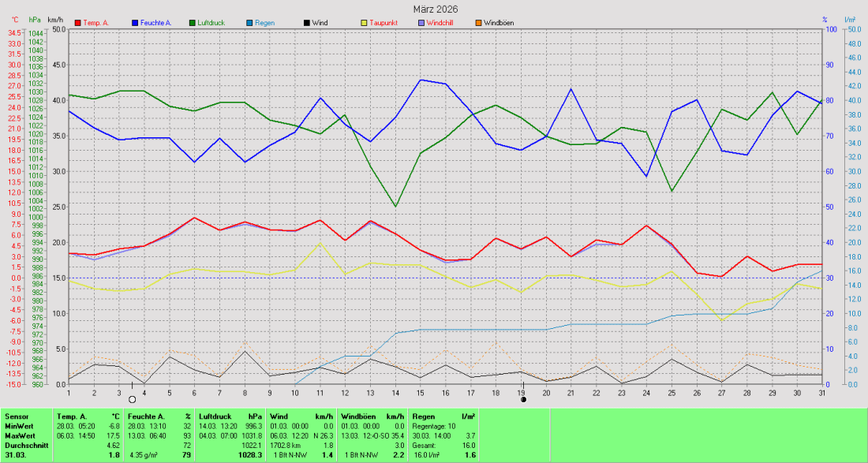Click the red Temp. A. legend swatch
The height and width of the screenshot is (463, 868).
point(77,24)
